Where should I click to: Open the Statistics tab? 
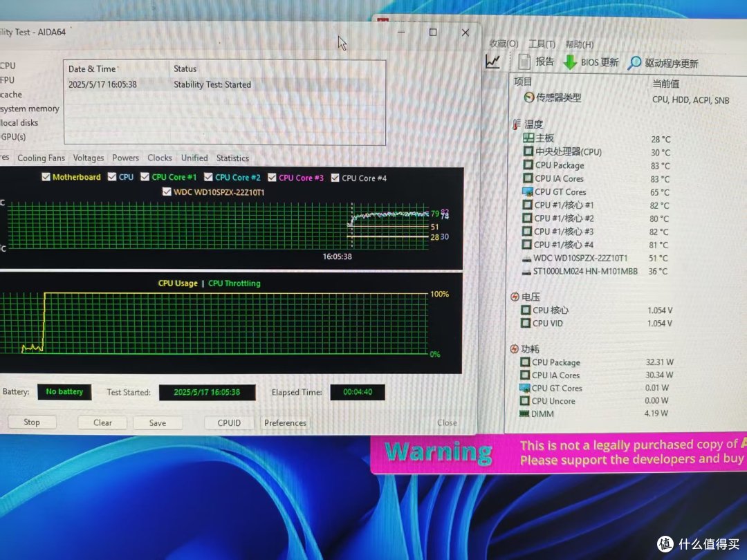click(x=232, y=158)
